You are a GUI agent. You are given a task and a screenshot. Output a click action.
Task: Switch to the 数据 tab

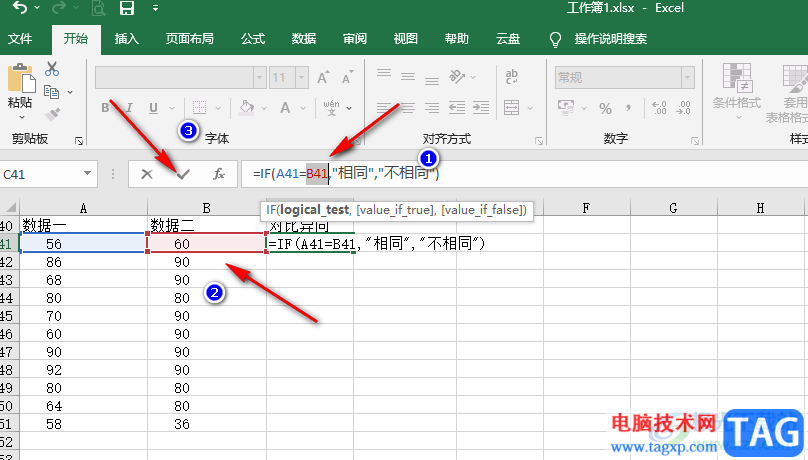(x=304, y=39)
